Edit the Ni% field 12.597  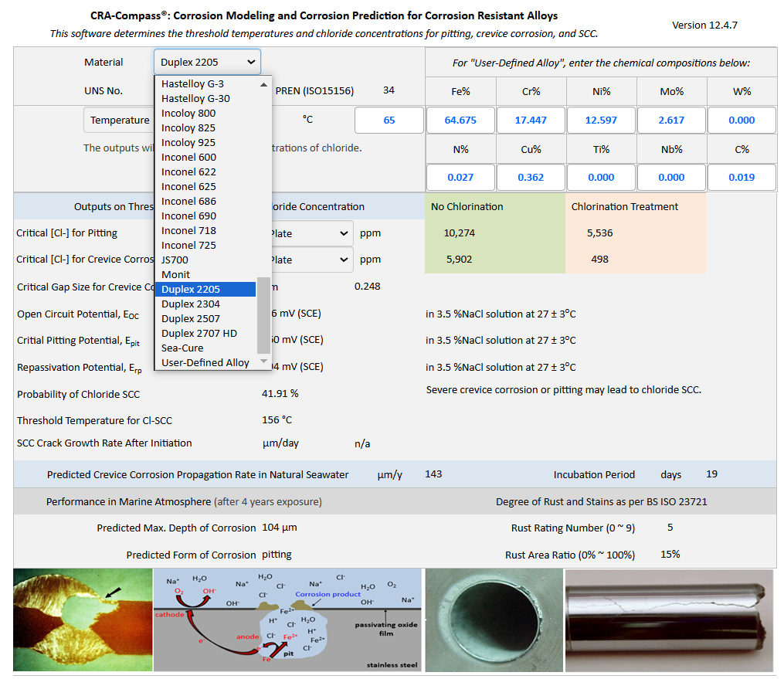point(601,120)
